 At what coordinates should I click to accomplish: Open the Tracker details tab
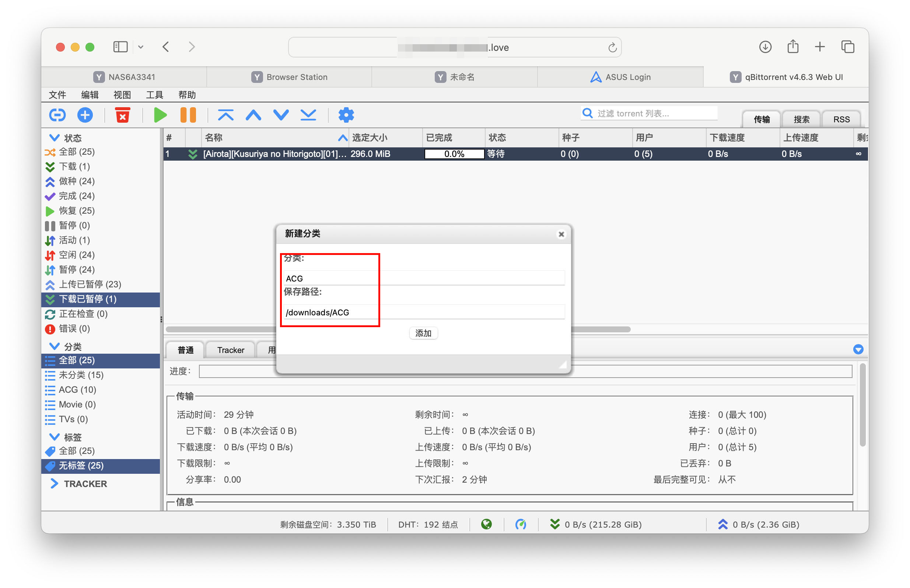pos(231,350)
